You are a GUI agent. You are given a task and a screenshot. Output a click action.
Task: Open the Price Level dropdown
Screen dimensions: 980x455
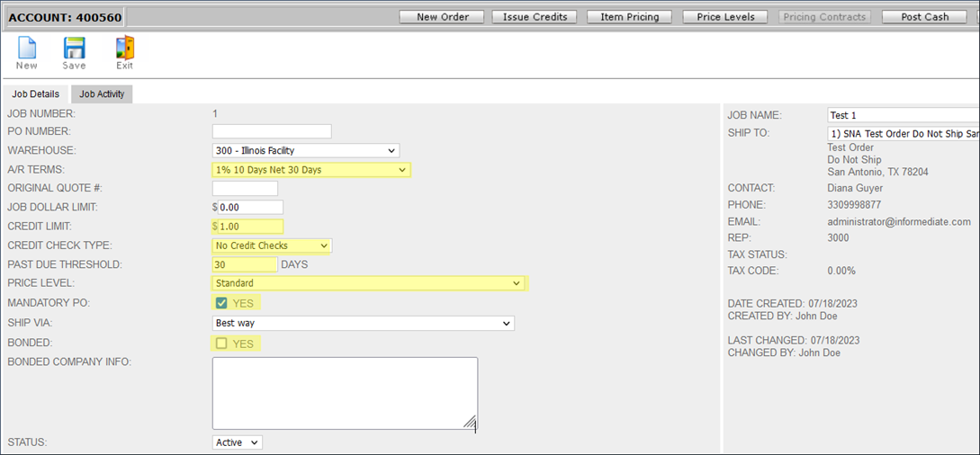pyautogui.click(x=368, y=283)
